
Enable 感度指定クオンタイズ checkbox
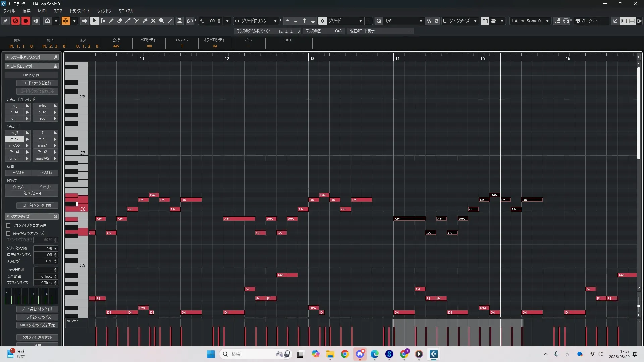tap(8, 233)
